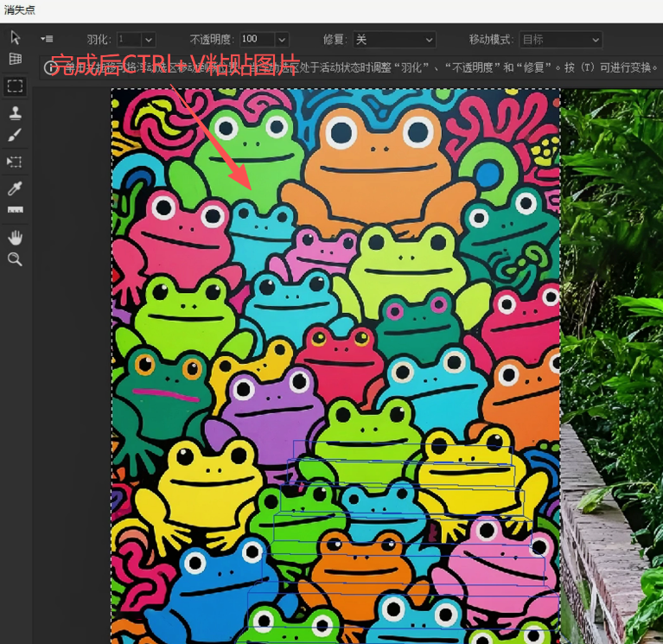Select the Stamp tool

pos(16,113)
